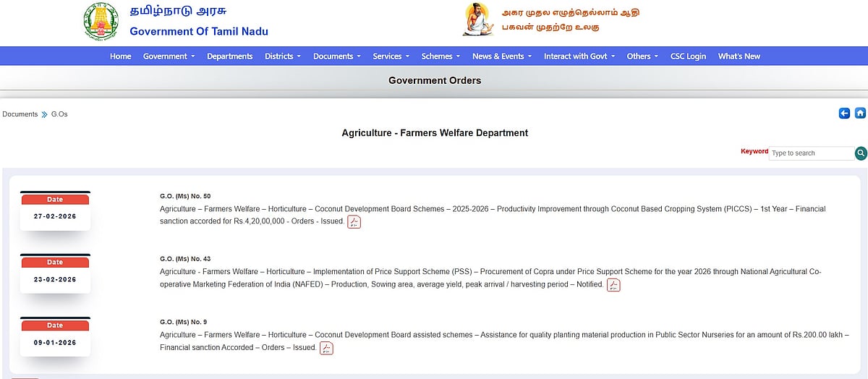Screen dimensions: 868x379
Task: Click the Thiruvalluvar portrait image
Action: tap(478, 20)
